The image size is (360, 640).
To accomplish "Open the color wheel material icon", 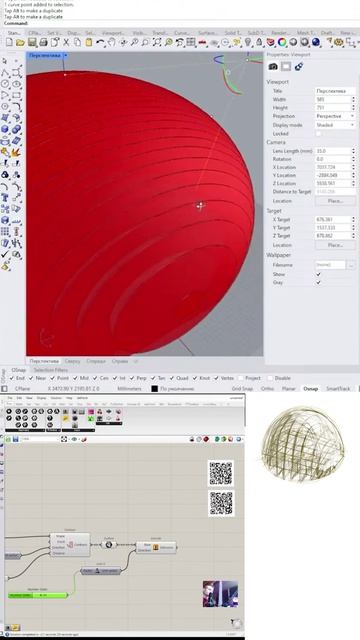I will coord(282,42).
